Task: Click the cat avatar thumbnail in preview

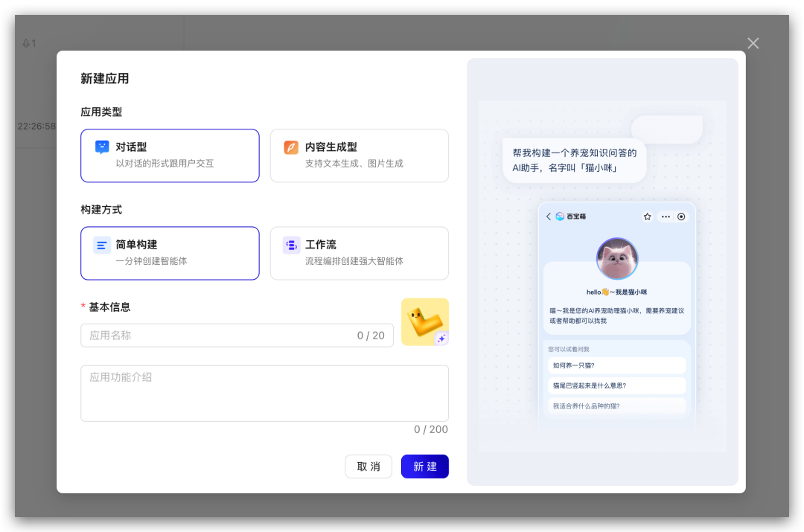Action: [616, 259]
